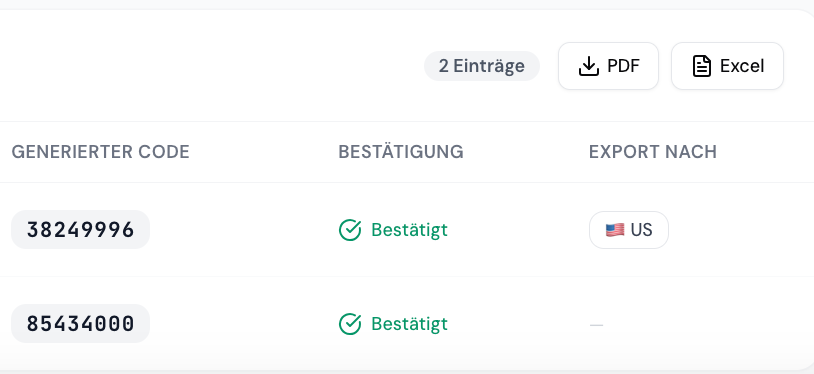
Task: Click the 2 Einträge count badge
Action: [482, 66]
